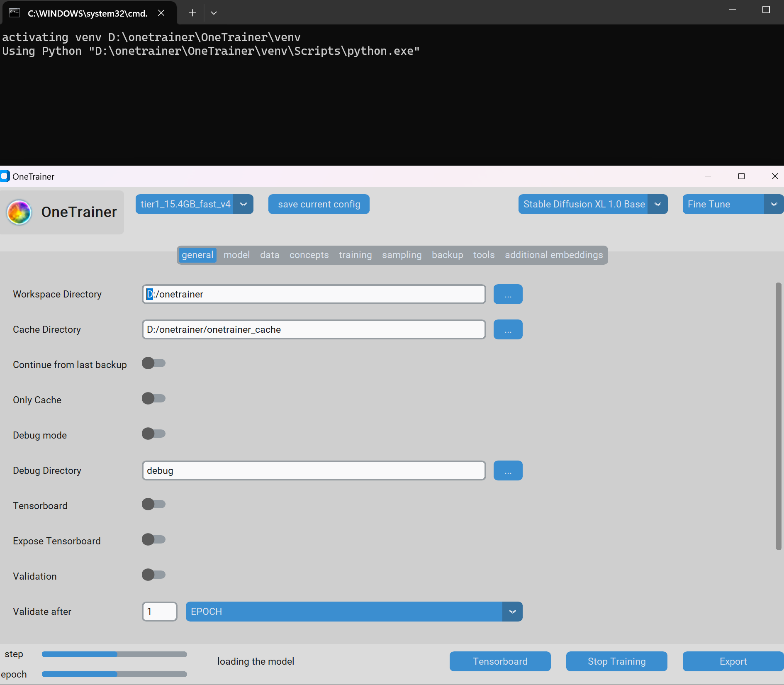Screen dimensions: 784x685
Task: Click the epoch progress bar
Action: (114, 674)
